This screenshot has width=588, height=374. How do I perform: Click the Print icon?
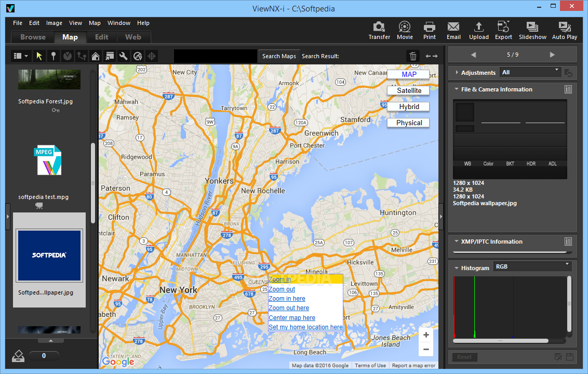[430, 30]
